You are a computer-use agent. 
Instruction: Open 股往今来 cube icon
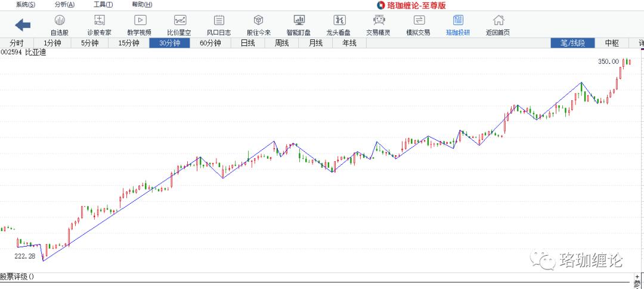tap(258, 20)
